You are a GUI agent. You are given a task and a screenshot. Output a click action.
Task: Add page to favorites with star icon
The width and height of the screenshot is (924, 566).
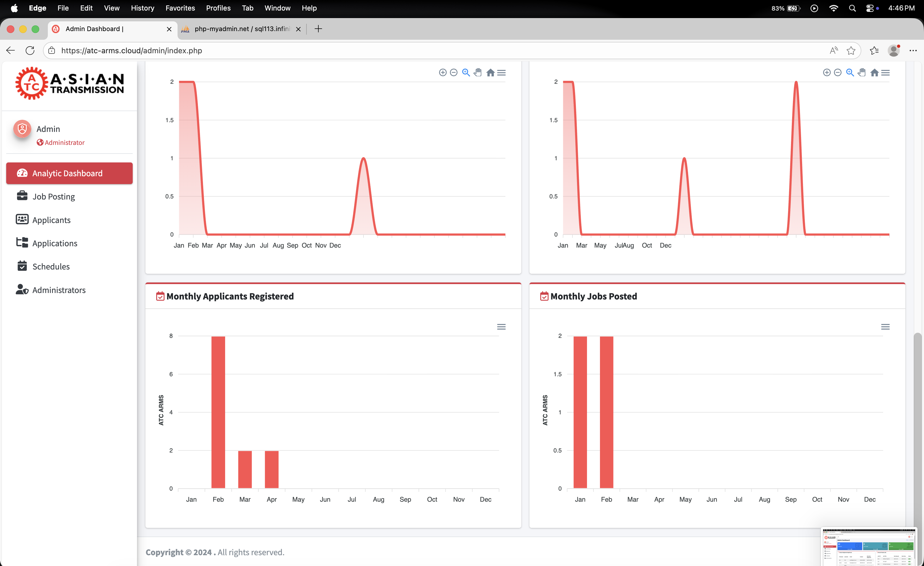[x=851, y=50]
